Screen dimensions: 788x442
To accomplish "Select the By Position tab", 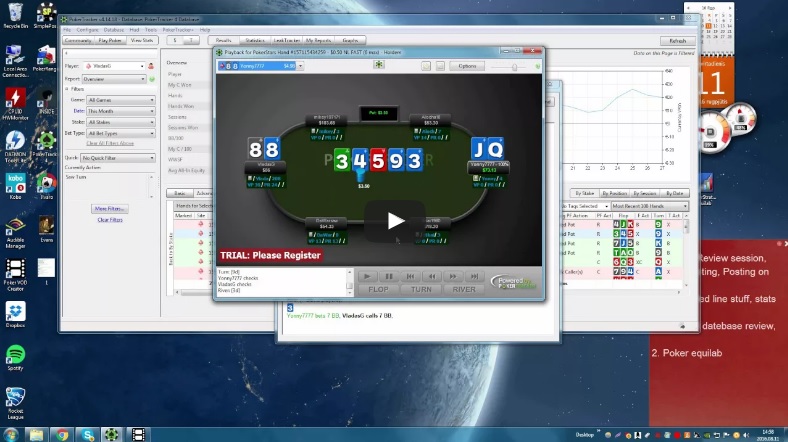I will click(x=614, y=193).
